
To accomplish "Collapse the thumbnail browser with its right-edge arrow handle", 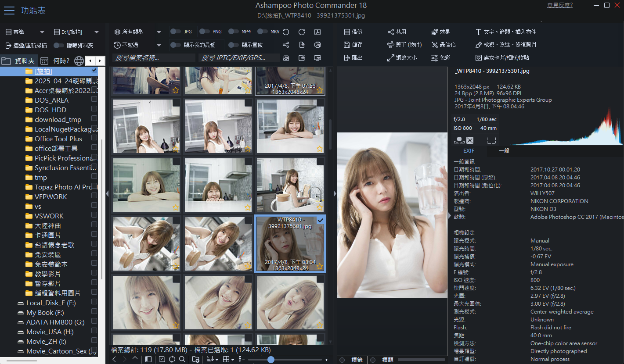I will (335, 193).
